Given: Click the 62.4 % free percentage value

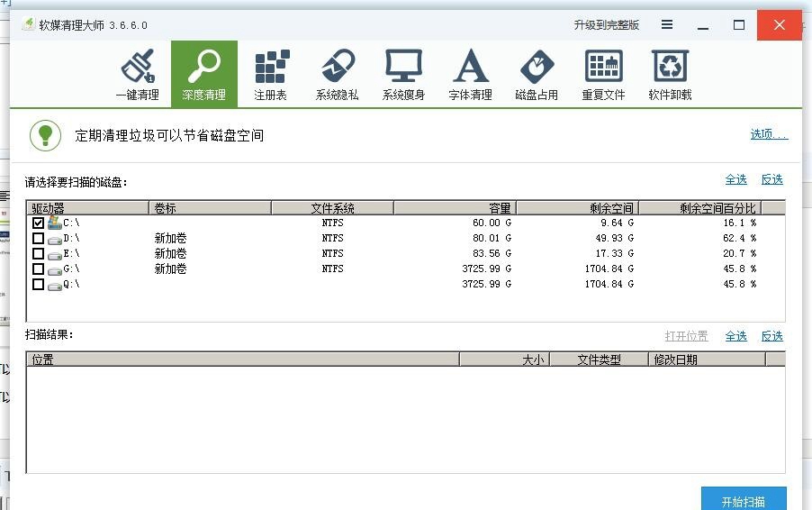Looking at the screenshot, I should (739, 238).
